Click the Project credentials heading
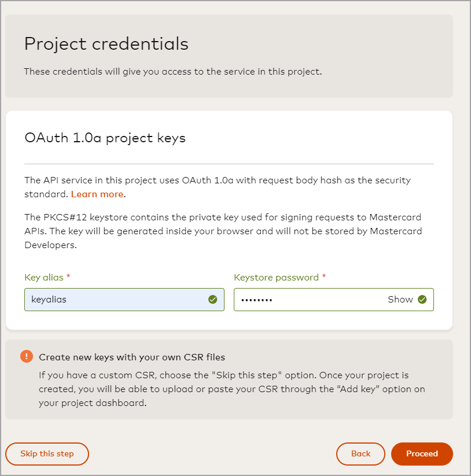The width and height of the screenshot is (471, 476). [x=106, y=44]
